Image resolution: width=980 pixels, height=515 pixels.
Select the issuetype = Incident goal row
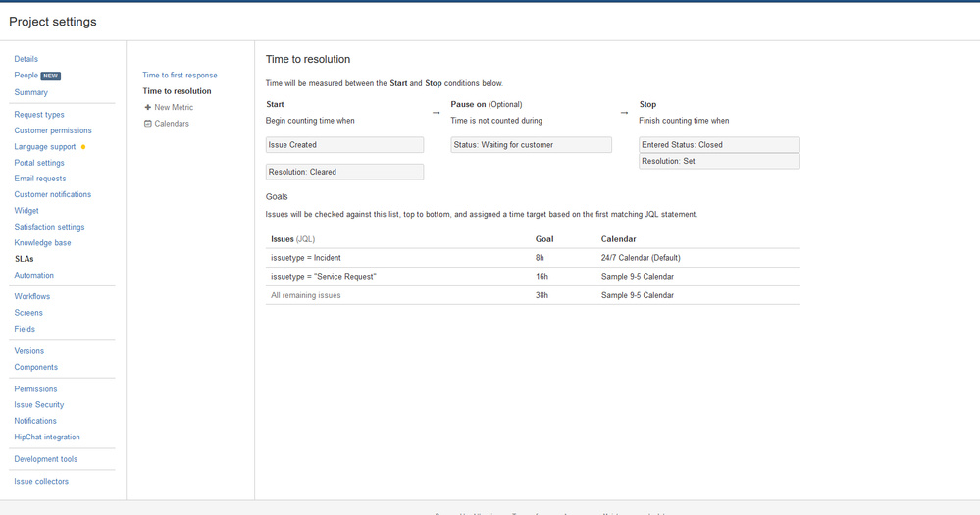tap(533, 258)
